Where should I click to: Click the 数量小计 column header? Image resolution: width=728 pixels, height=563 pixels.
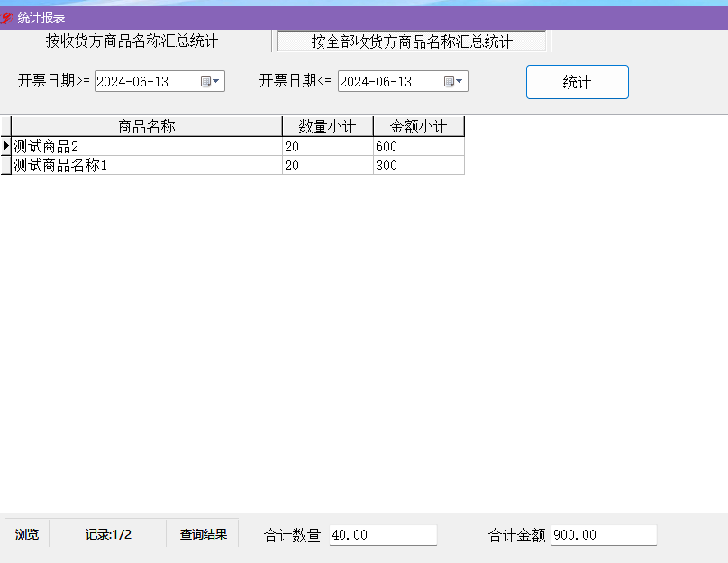click(x=327, y=126)
